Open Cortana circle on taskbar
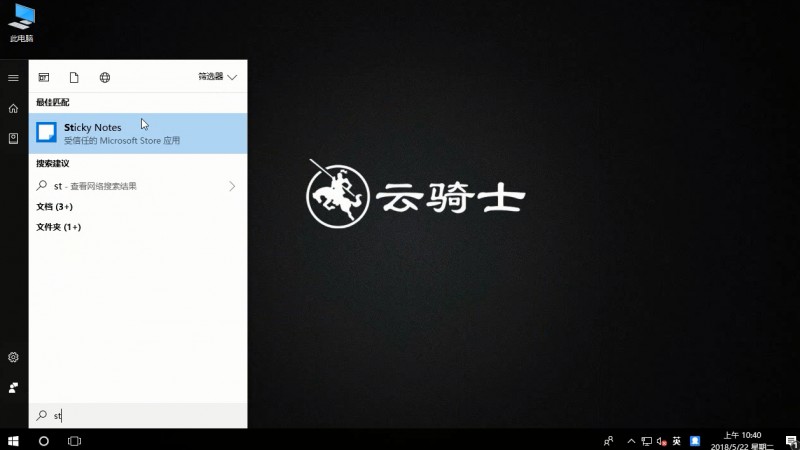 (44, 441)
